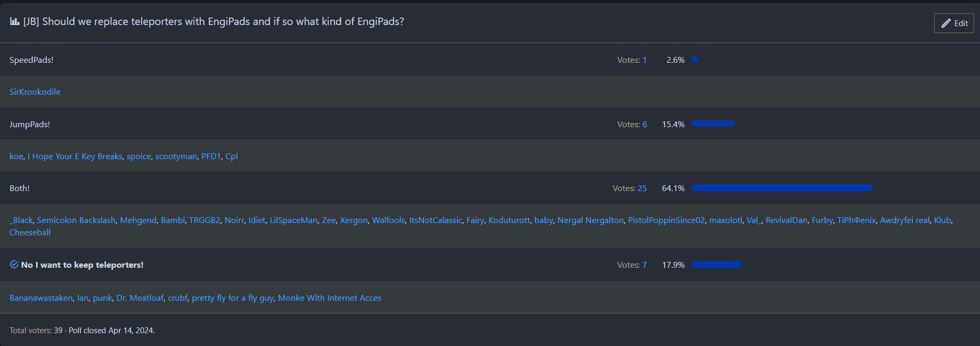Open Semicolon Backslash's profile

pos(76,220)
